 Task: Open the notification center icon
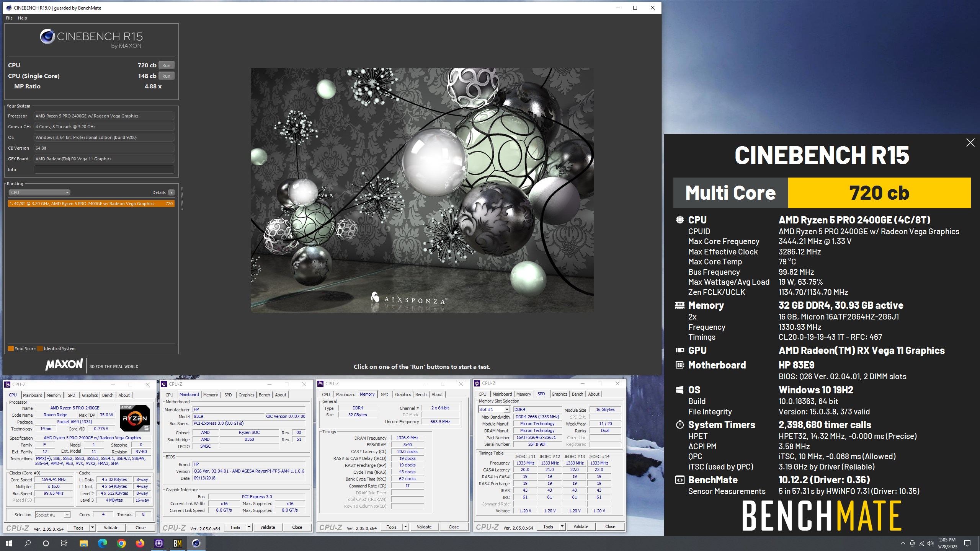tap(967, 543)
